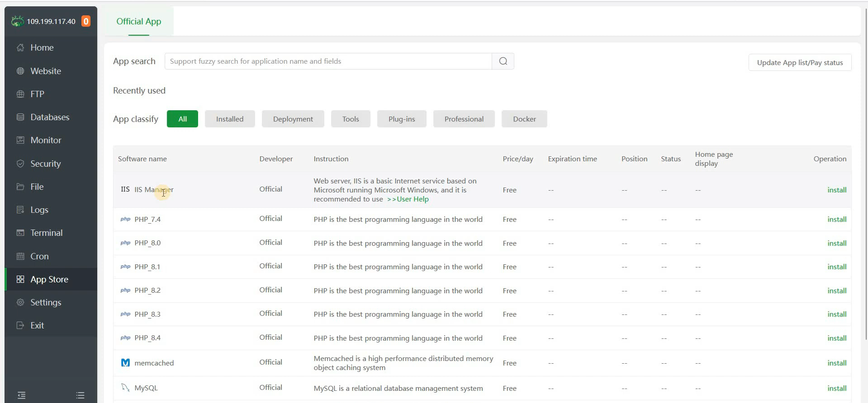Install IIS Manager

pos(837,190)
